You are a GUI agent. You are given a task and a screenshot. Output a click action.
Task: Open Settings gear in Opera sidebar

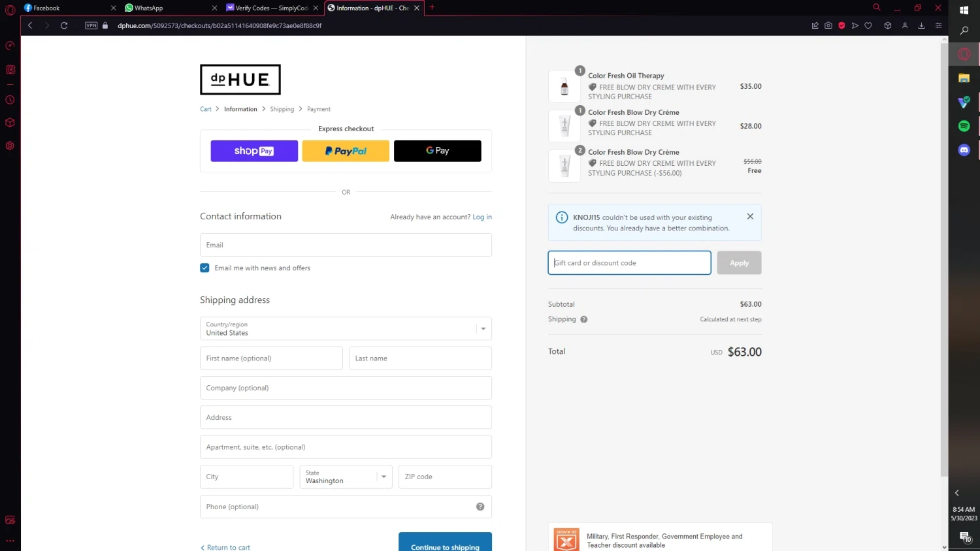pyautogui.click(x=10, y=146)
